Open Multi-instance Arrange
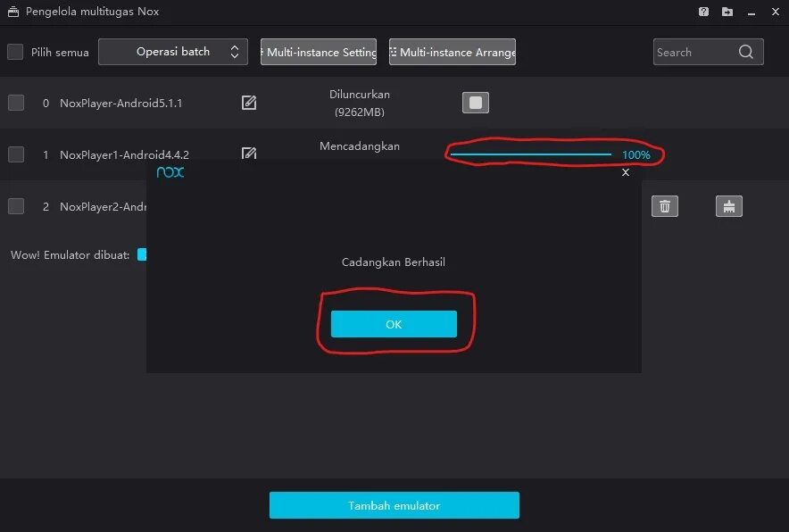 coord(453,52)
